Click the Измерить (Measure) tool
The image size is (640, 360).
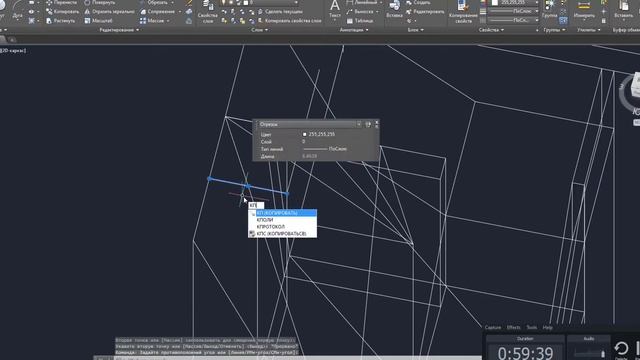coord(584,10)
